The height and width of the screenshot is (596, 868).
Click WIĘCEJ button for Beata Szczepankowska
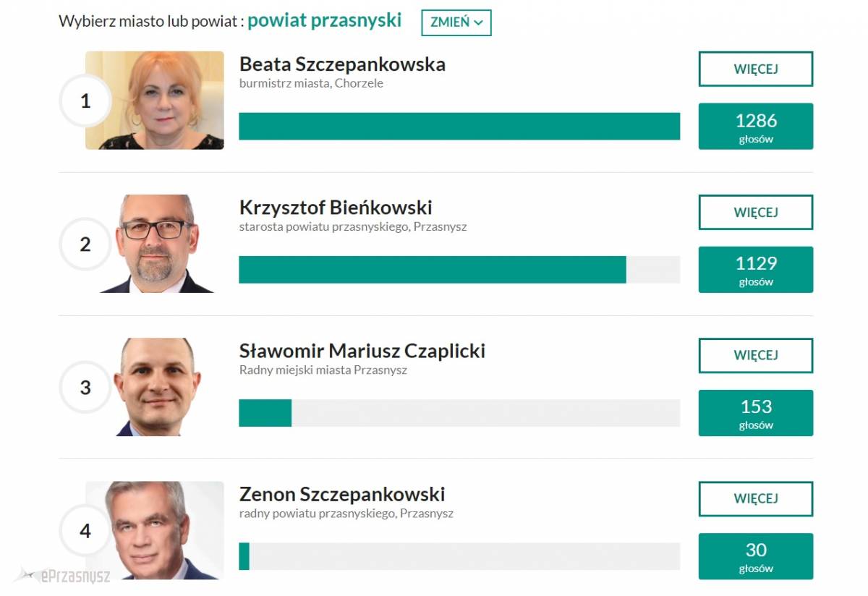pos(756,69)
